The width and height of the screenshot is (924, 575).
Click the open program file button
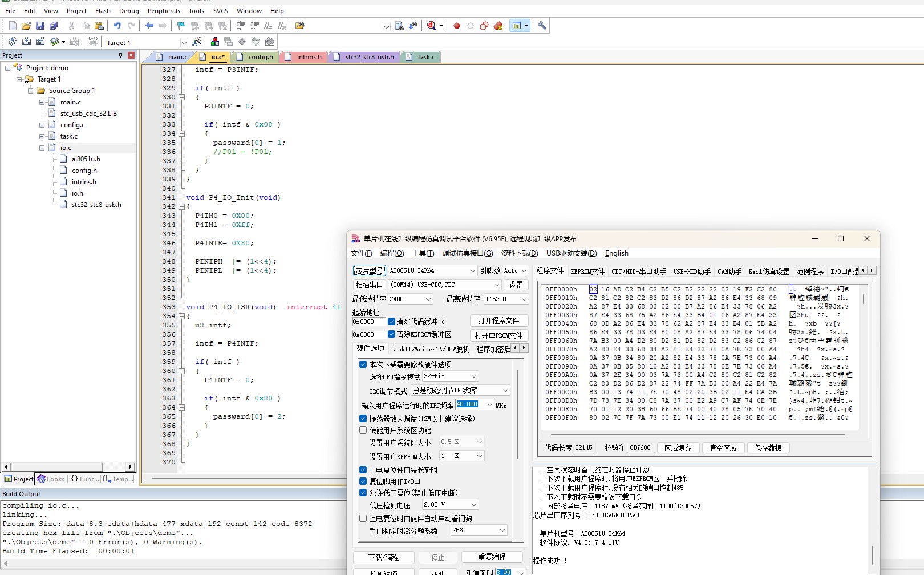pyautogui.click(x=499, y=321)
